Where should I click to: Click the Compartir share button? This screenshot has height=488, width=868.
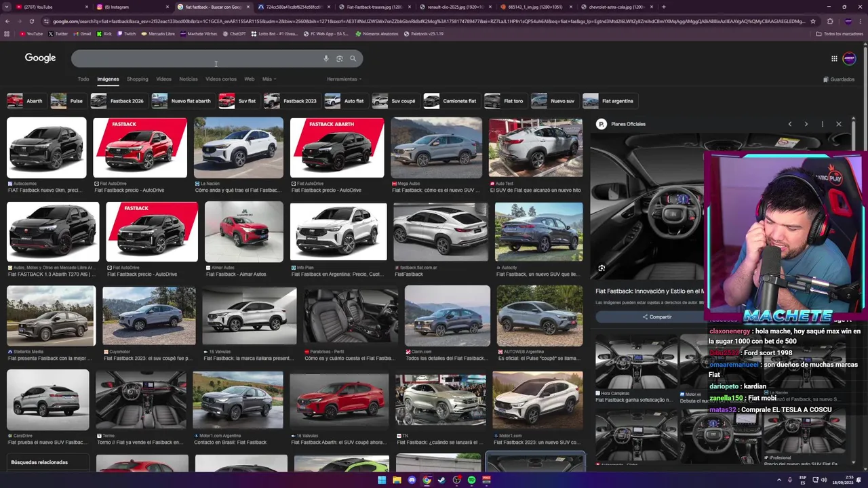(656, 317)
